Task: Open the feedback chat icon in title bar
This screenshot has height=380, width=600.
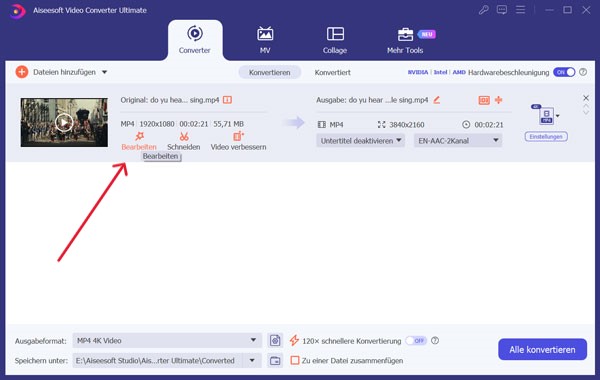Action: click(x=502, y=10)
